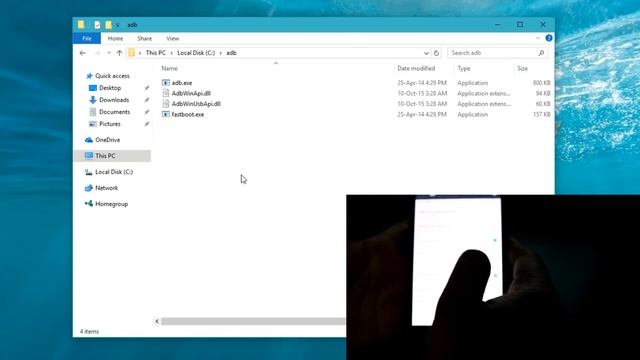This screenshot has width=640, height=360.
Task: Sort files by Size column
Action: (x=522, y=69)
